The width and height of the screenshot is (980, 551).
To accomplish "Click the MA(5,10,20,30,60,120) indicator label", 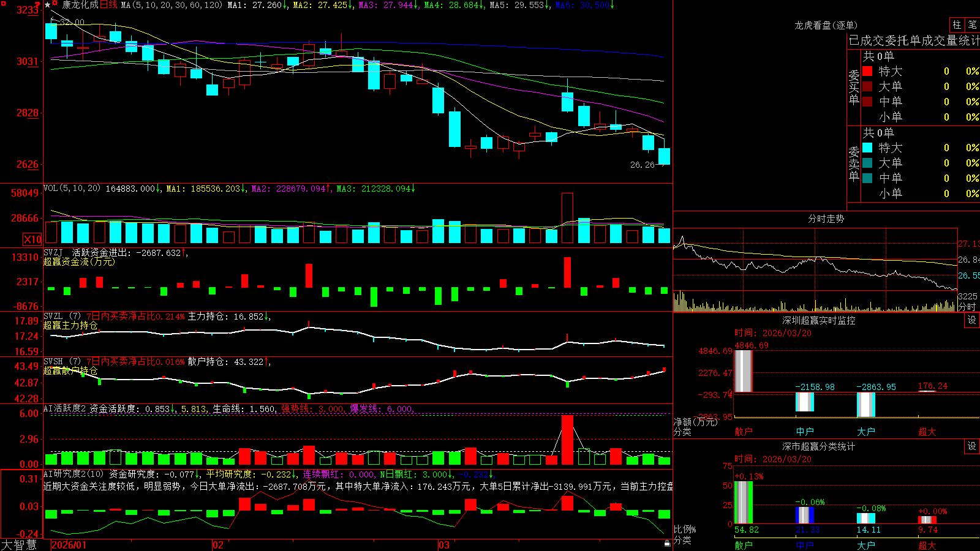I will click(172, 5).
